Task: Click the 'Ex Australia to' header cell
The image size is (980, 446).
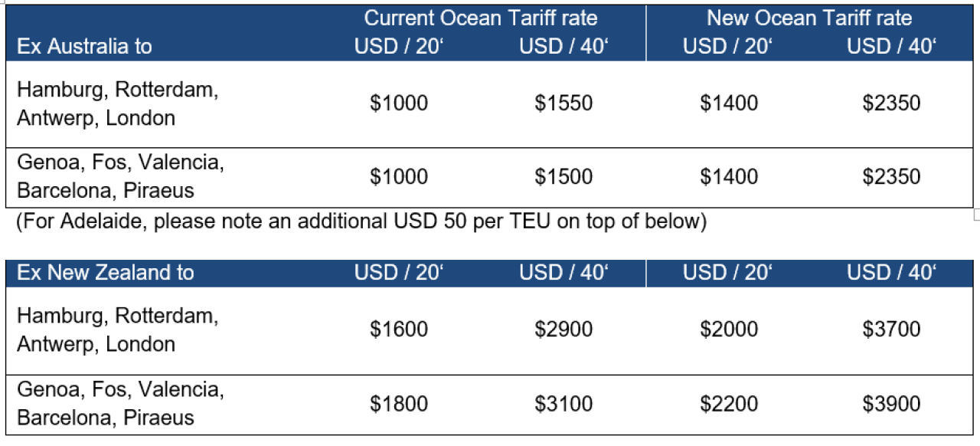Action: (85, 46)
